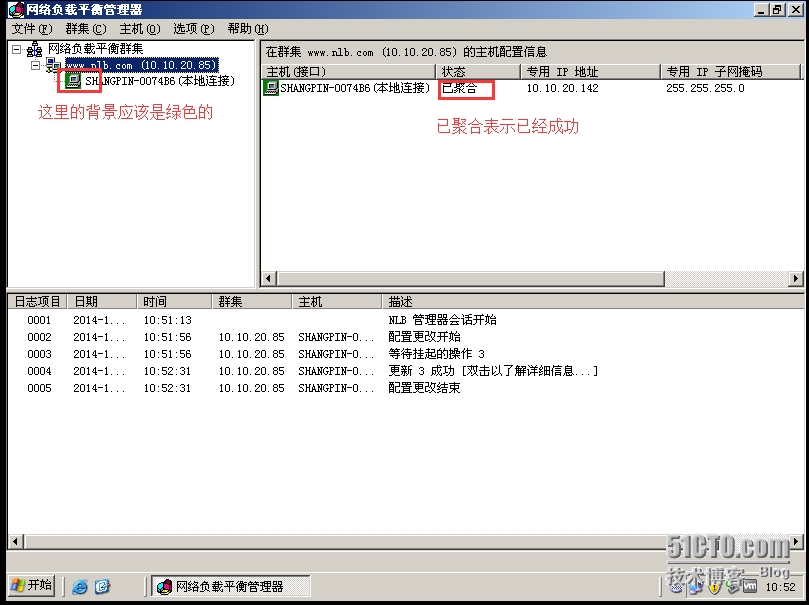Click the taskbar clock 10:52
The width and height of the screenshot is (809, 605).
pos(780,587)
